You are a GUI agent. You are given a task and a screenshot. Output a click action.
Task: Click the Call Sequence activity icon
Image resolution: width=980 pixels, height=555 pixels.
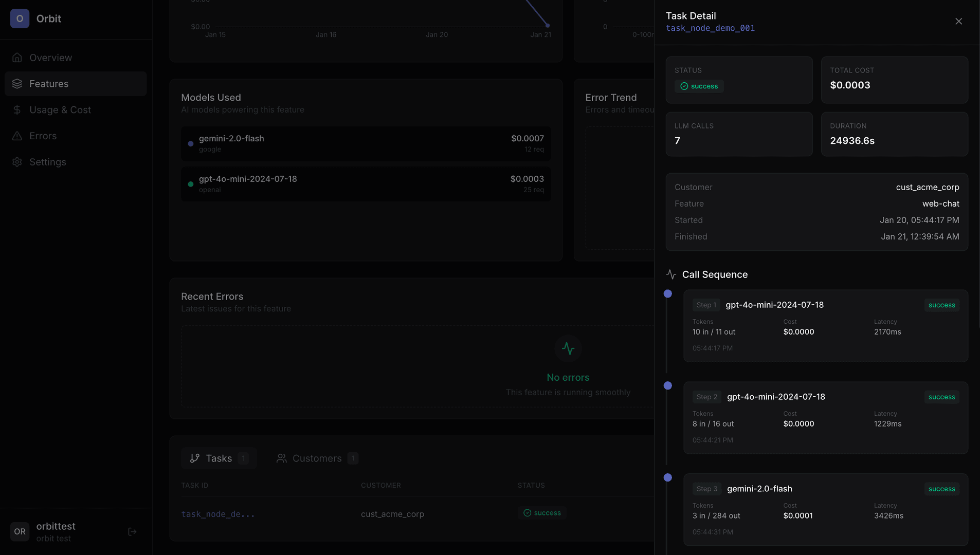[671, 274]
